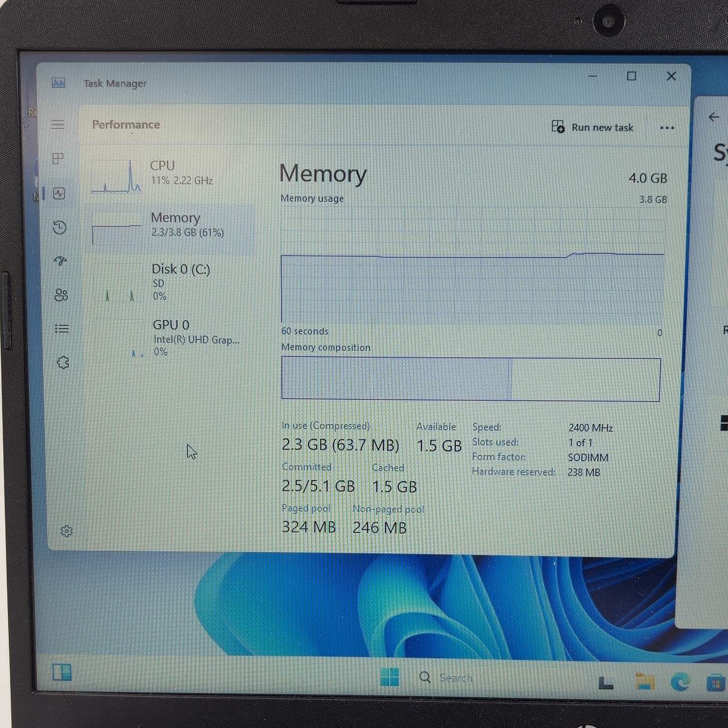Screen dimensions: 728x728
Task: Open the three-dot more options menu
Action: 667,128
